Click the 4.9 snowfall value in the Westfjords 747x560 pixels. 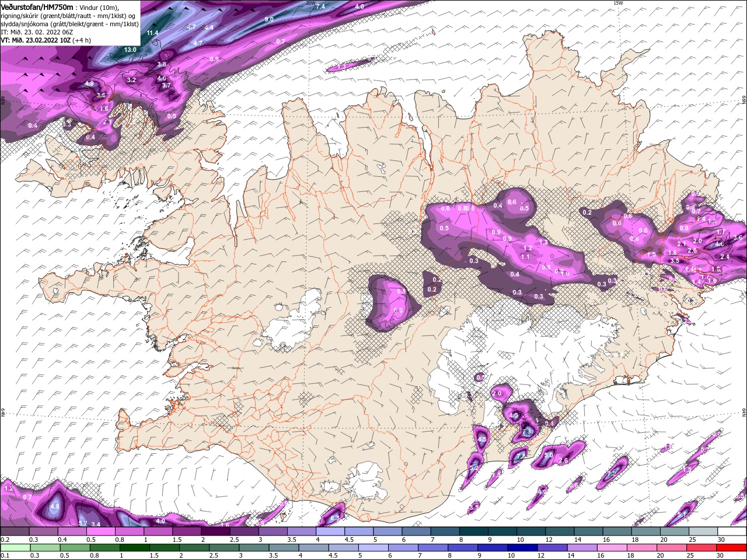click(x=89, y=84)
